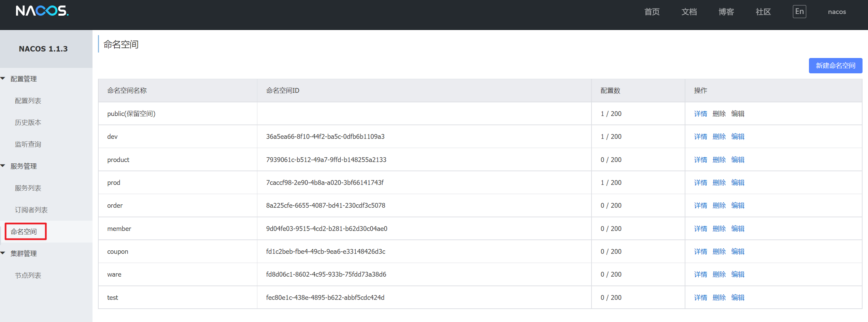868x322 pixels.
Task: View 详情 for member namespace
Action: coord(701,229)
